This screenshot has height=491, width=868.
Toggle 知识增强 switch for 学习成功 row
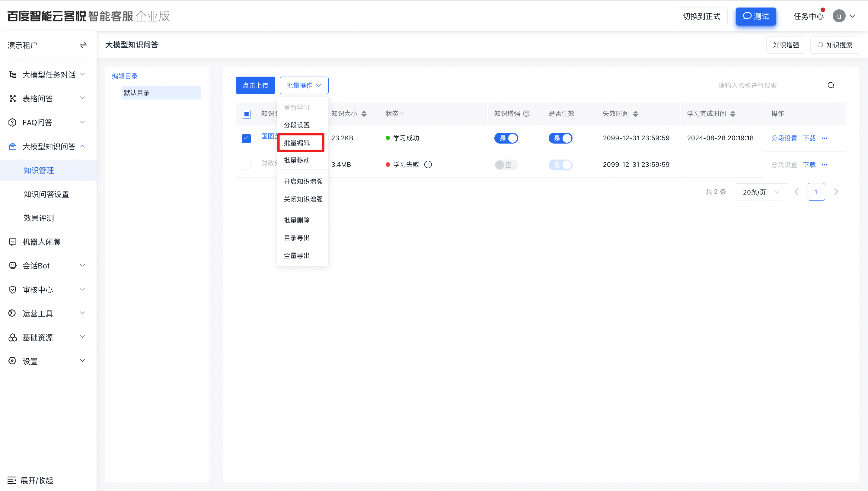(506, 138)
